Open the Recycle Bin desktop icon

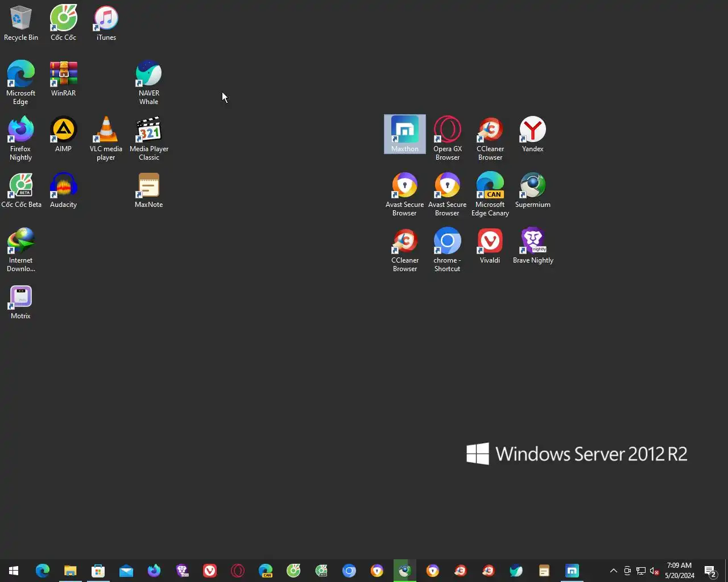tap(21, 23)
